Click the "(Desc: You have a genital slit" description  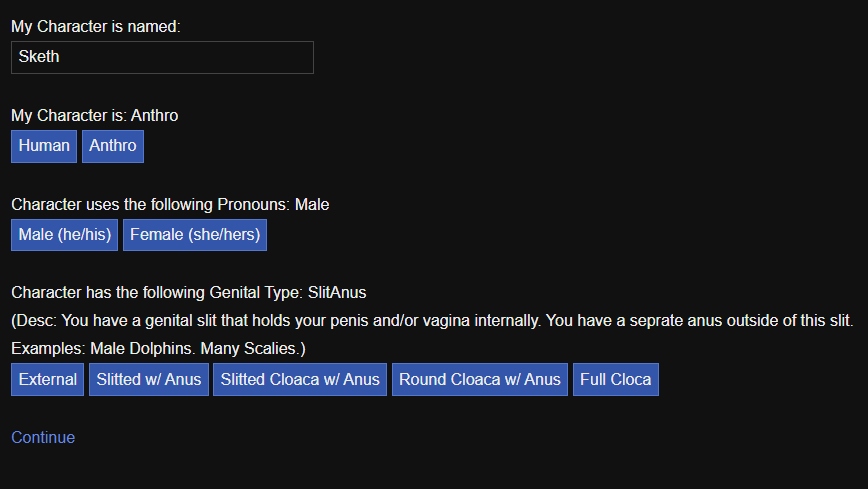(431, 321)
